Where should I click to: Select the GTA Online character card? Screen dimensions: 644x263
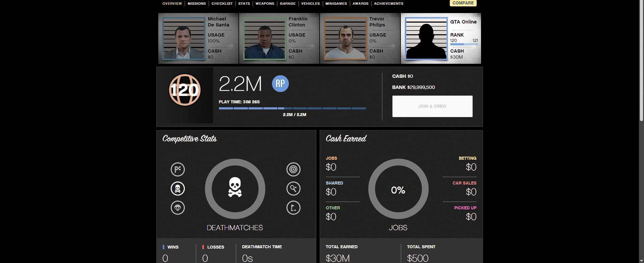(441, 38)
